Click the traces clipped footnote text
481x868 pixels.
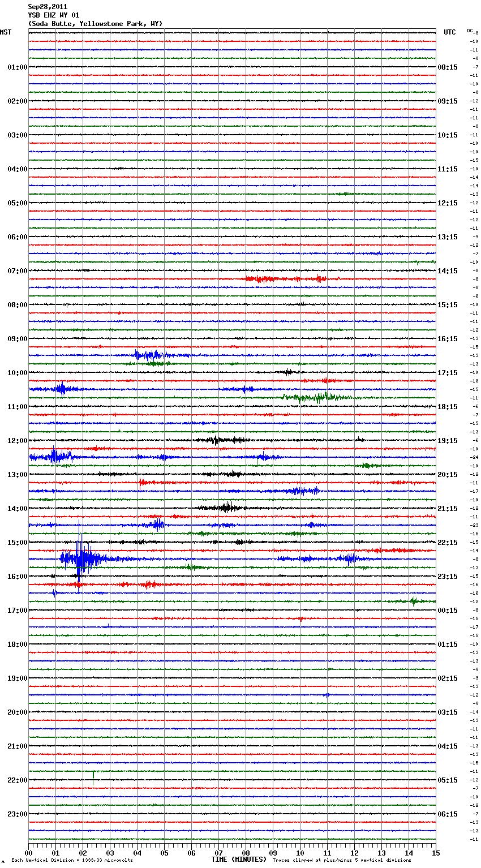(x=342, y=860)
